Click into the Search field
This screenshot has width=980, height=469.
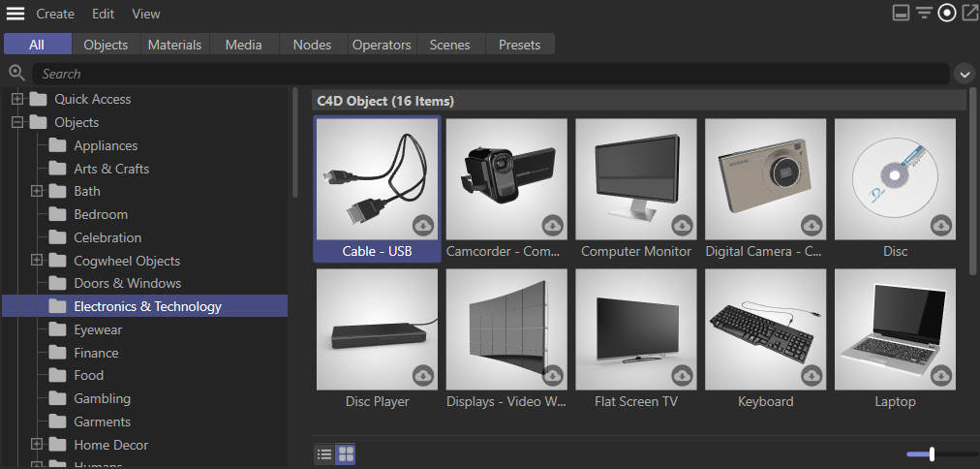[x=484, y=74]
